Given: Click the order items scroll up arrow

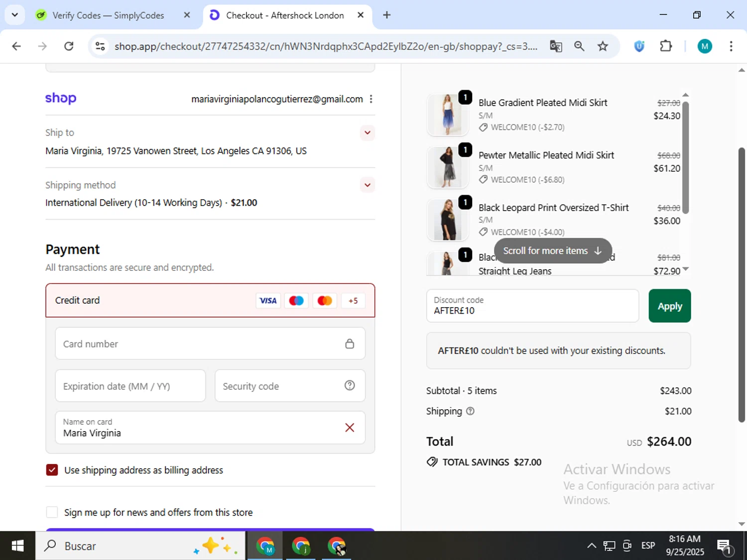Looking at the screenshot, I should (685, 95).
